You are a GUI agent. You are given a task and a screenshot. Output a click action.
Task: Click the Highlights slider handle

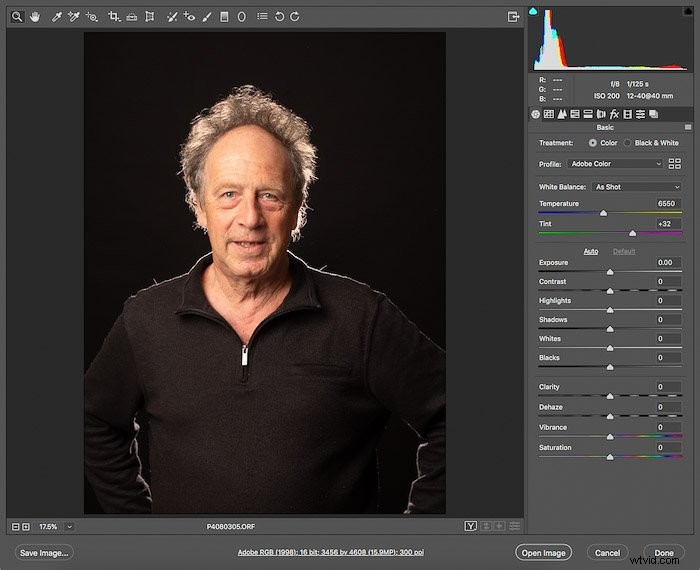click(x=610, y=310)
